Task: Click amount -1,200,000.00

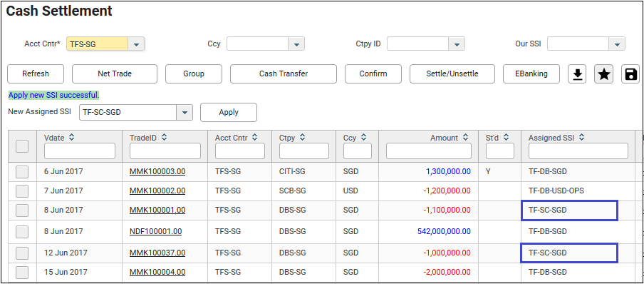Action: click(447, 191)
